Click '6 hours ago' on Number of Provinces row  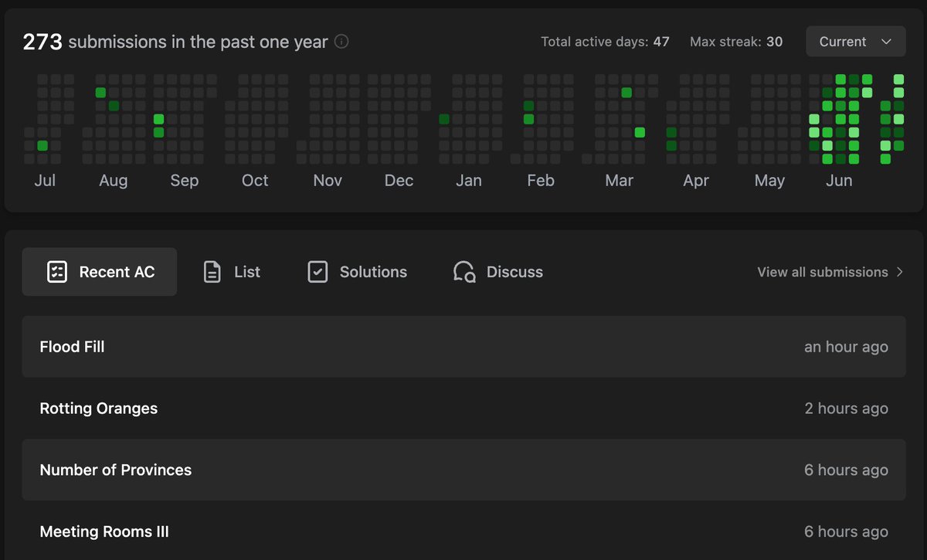click(846, 470)
